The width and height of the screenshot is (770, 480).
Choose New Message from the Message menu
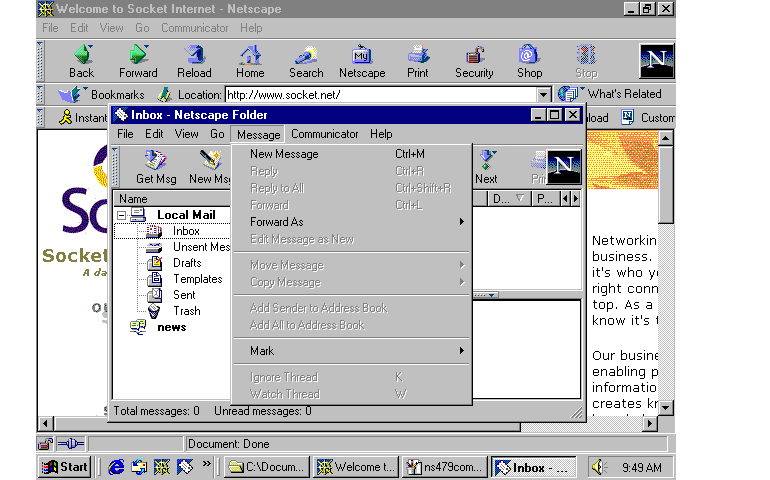pos(351,154)
